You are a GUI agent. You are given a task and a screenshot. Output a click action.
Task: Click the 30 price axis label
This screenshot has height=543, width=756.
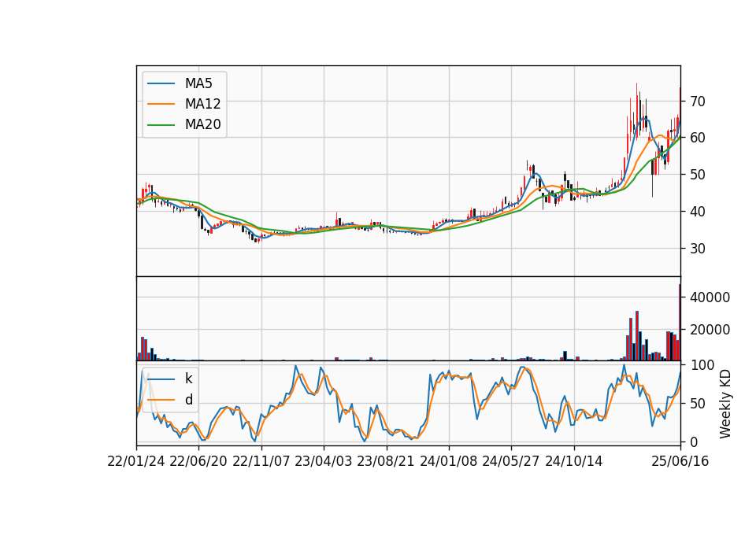[x=698, y=248]
